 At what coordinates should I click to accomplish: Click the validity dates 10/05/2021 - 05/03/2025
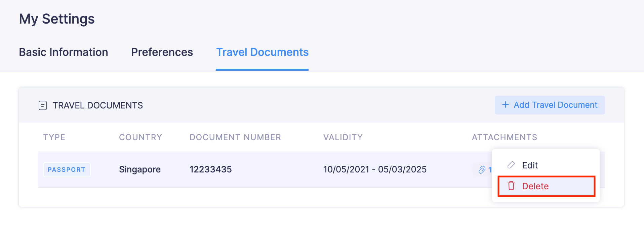click(375, 169)
